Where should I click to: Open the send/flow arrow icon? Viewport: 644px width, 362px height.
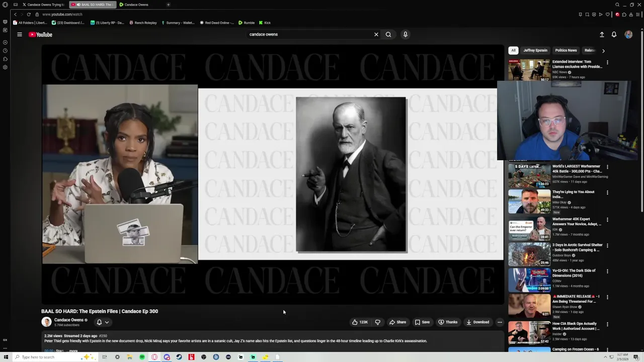(601, 15)
